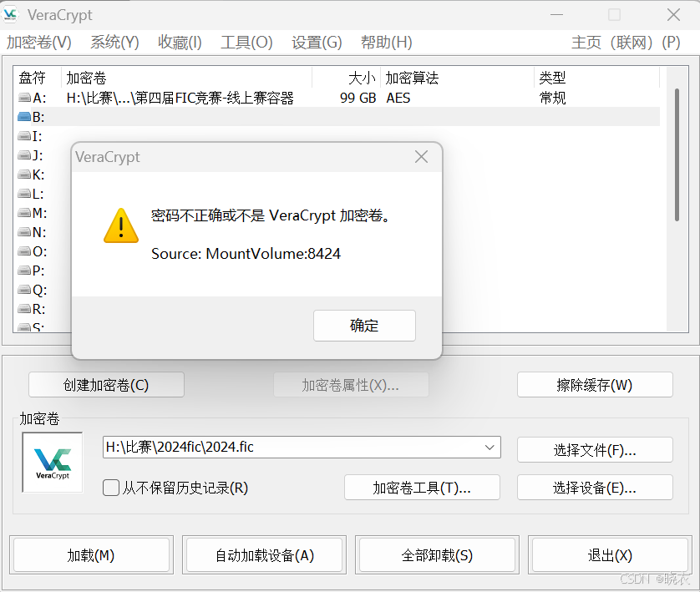Open the 收藏(I) menu
The height and width of the screenshot is (592, 700).
click(x=180, y=43)
